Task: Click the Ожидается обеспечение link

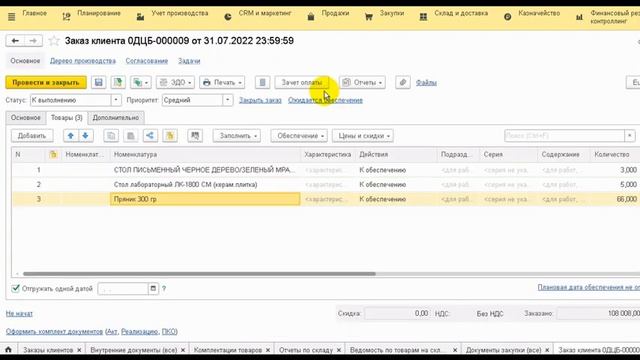Action: (325, 100)
